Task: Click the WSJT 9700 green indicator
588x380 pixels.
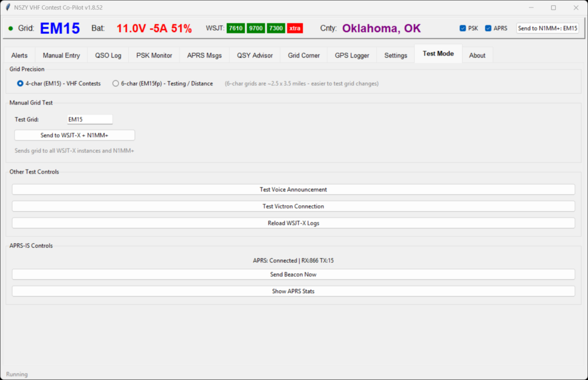Action: tap(256, 28)
